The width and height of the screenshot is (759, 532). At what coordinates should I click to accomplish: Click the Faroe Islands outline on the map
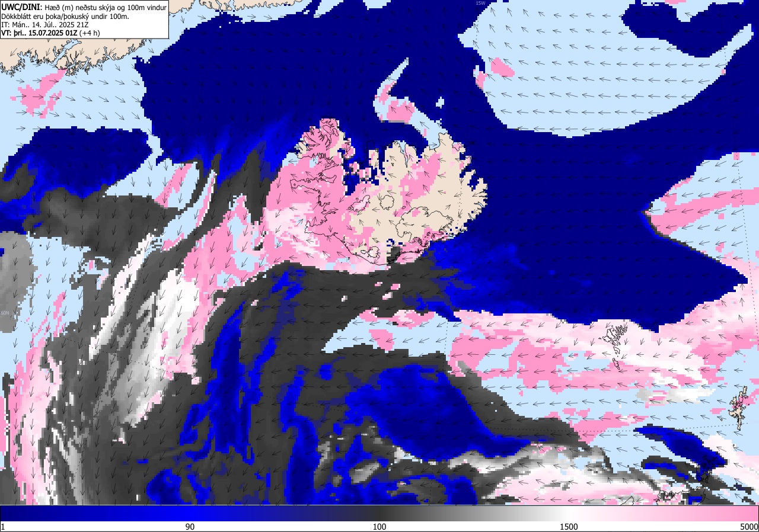pyautogui.click(x=616, y=346)
